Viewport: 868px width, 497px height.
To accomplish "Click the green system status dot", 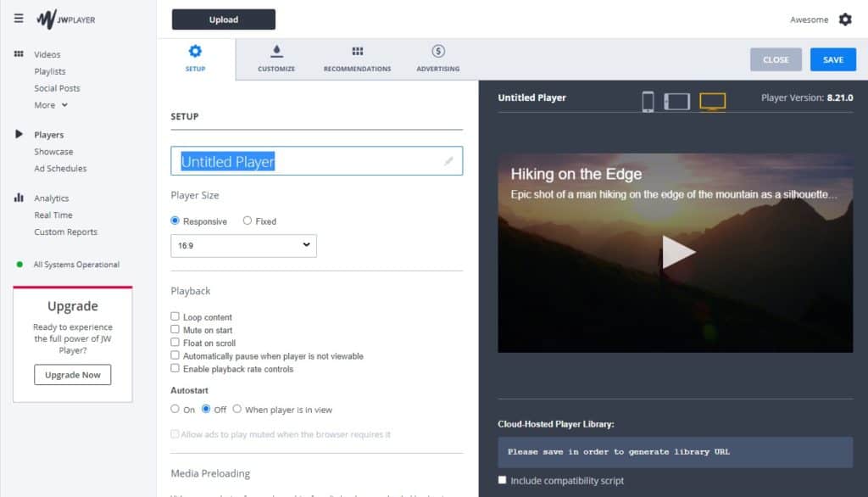I will click(19, 265).
